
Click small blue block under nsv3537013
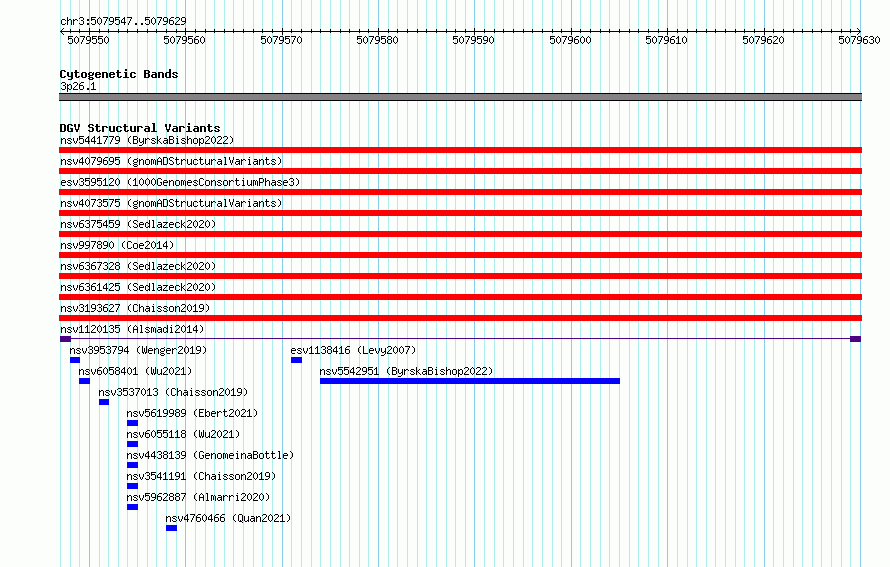click(x=104, y=402)
